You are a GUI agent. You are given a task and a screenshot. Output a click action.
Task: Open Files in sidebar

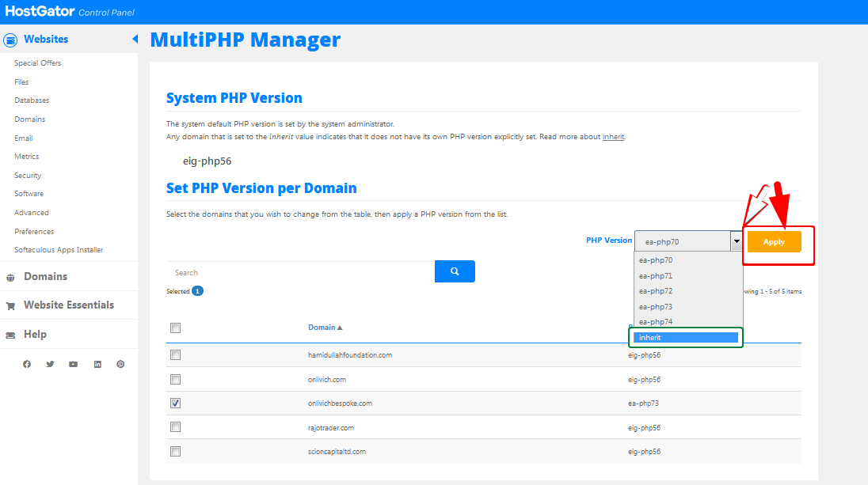21,81
